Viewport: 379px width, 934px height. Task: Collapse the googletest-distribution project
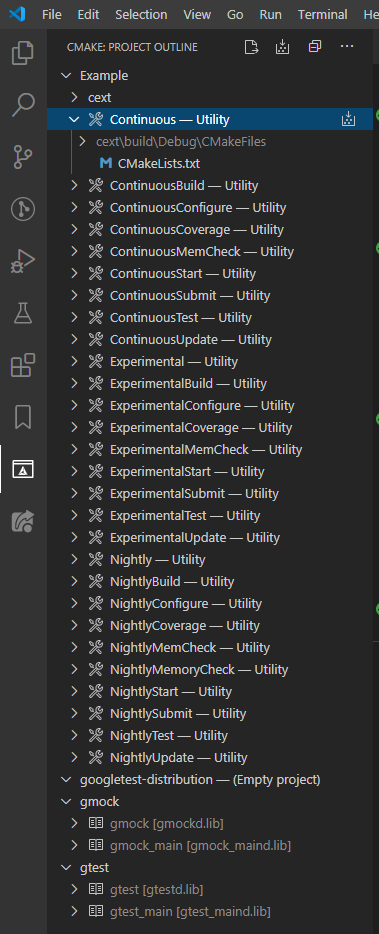[66, 780]
